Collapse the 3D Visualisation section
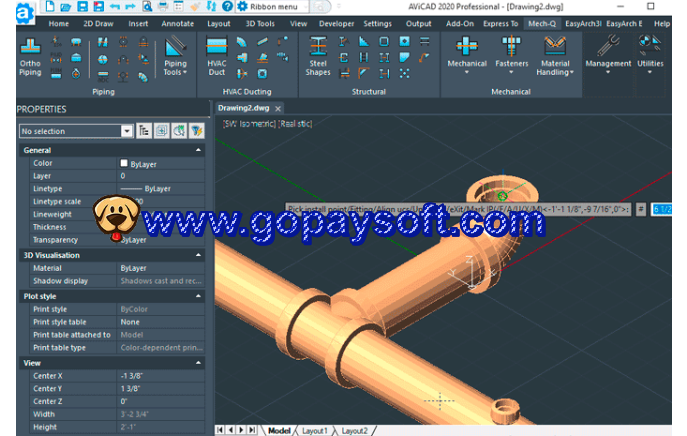 pyautogui.click(x=198, y=255)
